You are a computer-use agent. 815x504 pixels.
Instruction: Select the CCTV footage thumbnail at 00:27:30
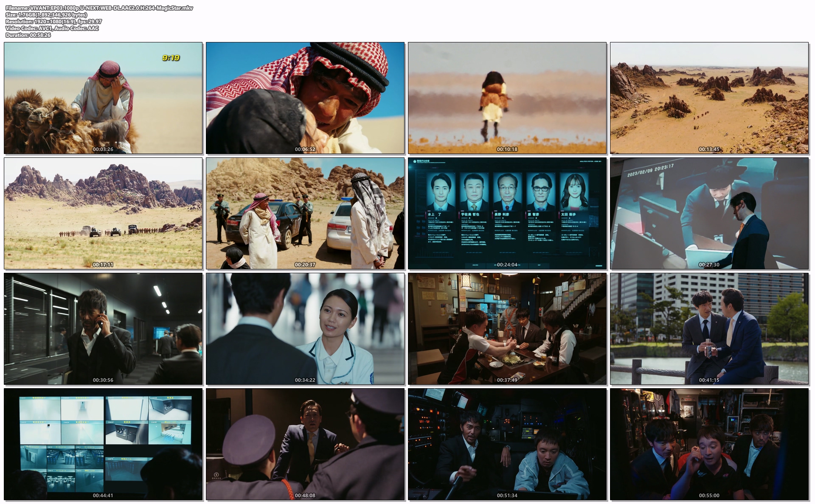pos(709,213)
